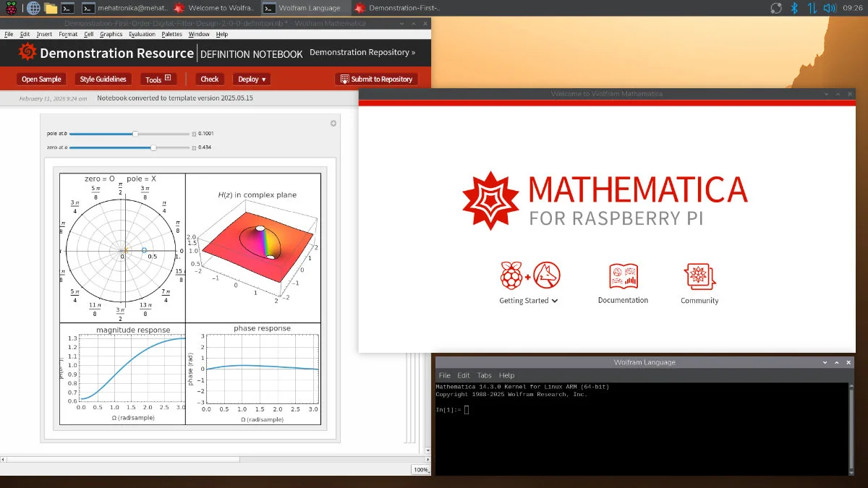Expand the Getting Started dropdown chevron
The width and height of the screenshot is (868, 488).
click(555, 301)
